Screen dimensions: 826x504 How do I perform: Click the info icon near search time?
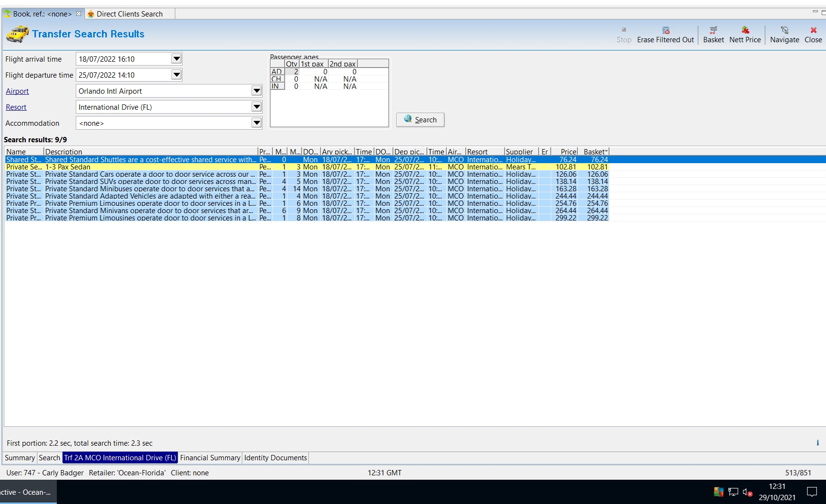818,443
